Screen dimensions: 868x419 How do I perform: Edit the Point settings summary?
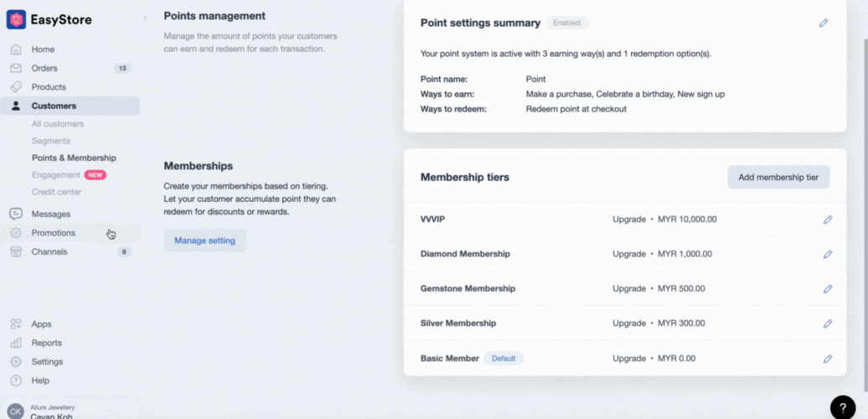point(824,23)
